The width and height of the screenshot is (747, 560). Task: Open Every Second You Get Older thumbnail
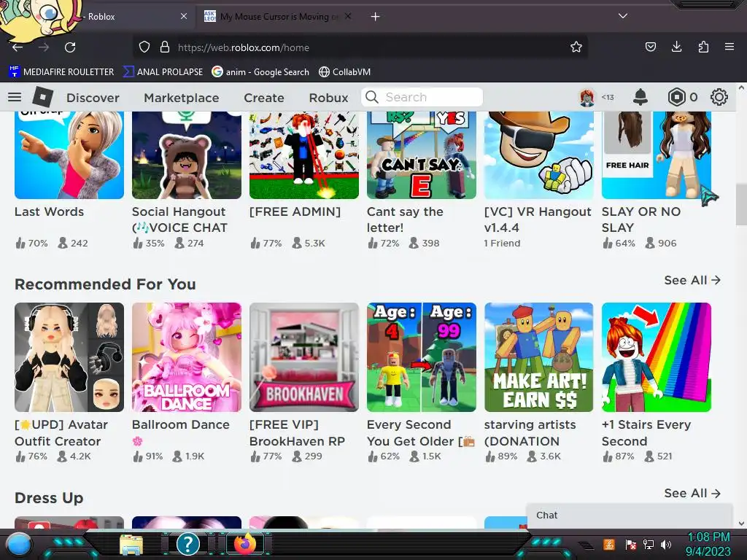pyautogui.click(x=422, y=357)
